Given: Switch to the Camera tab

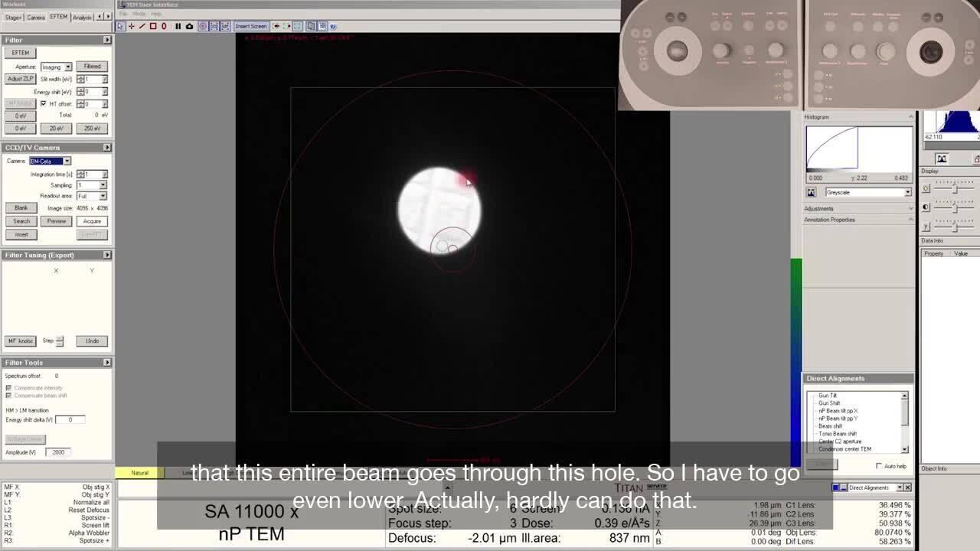Looking at the screenshot, I should click(x=36, y=17).
